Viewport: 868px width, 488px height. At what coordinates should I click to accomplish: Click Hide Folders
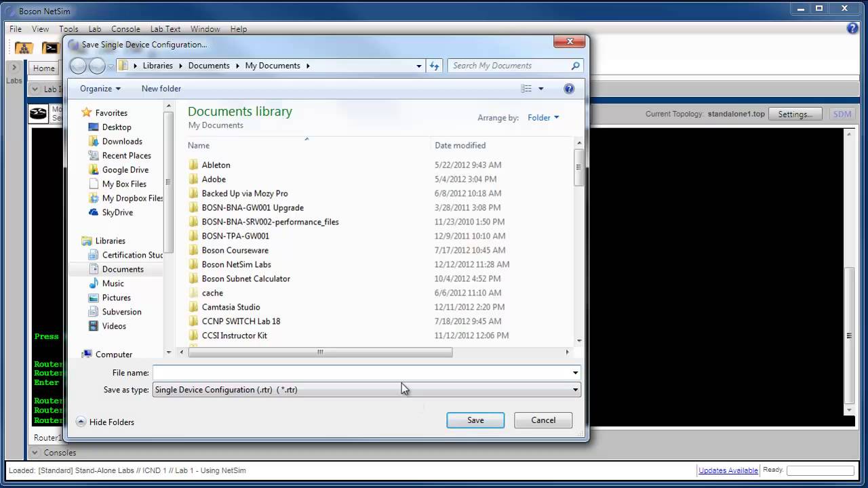105,422
